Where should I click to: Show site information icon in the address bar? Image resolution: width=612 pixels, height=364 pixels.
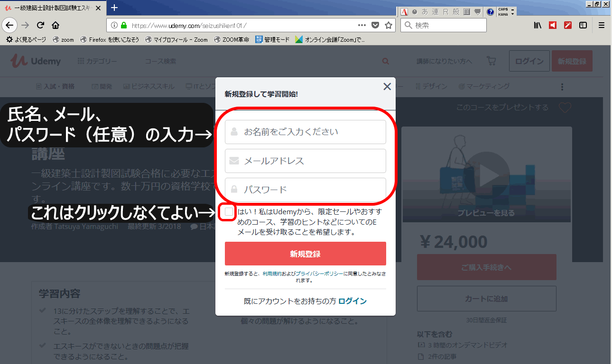tap(114, 25)
